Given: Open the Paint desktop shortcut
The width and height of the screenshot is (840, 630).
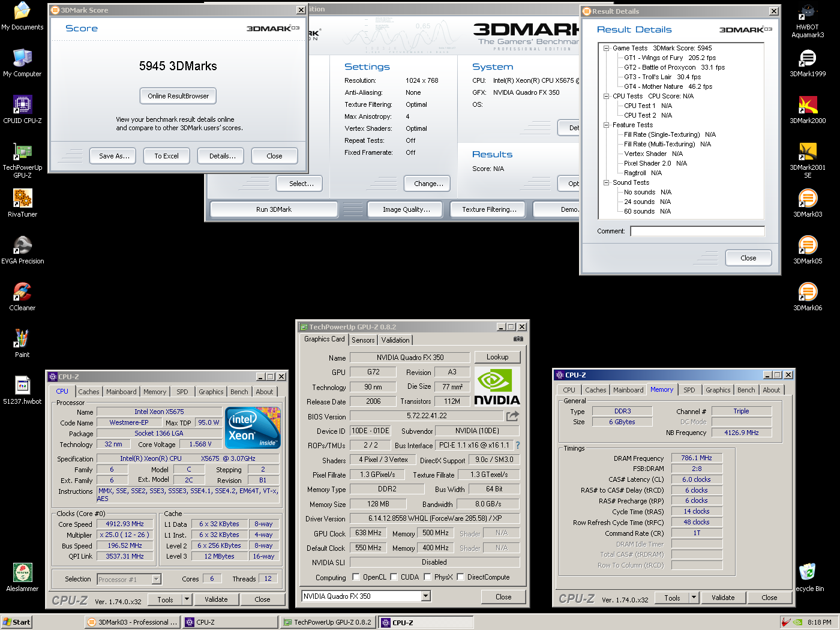Looking at the screenshot, I should [22, 344].
